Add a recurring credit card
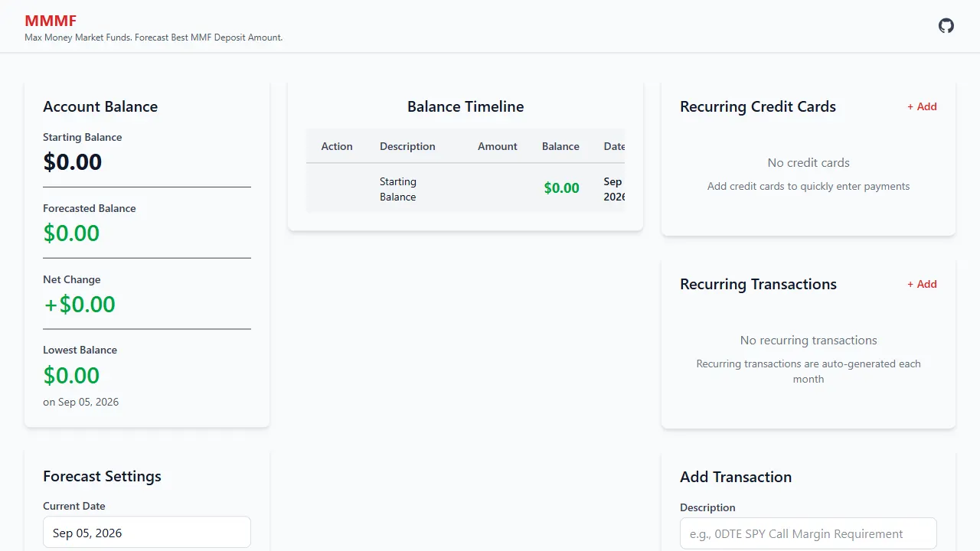 [922, 106]
